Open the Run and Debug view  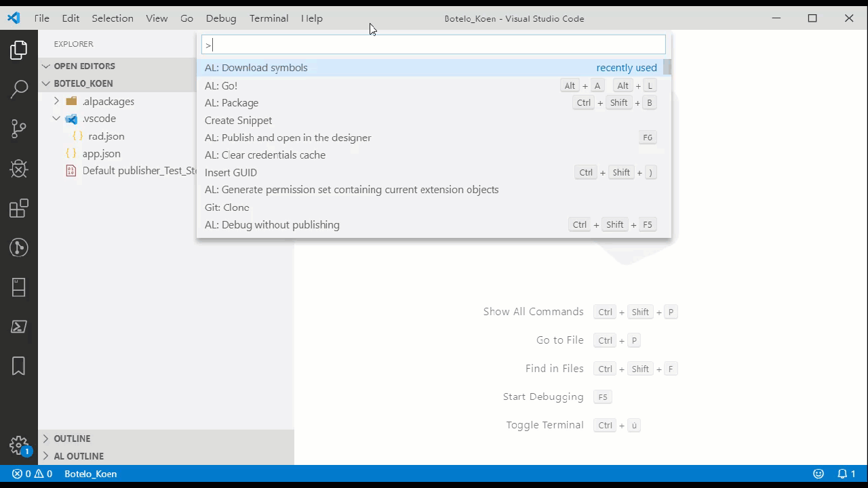tap(18, 168)
